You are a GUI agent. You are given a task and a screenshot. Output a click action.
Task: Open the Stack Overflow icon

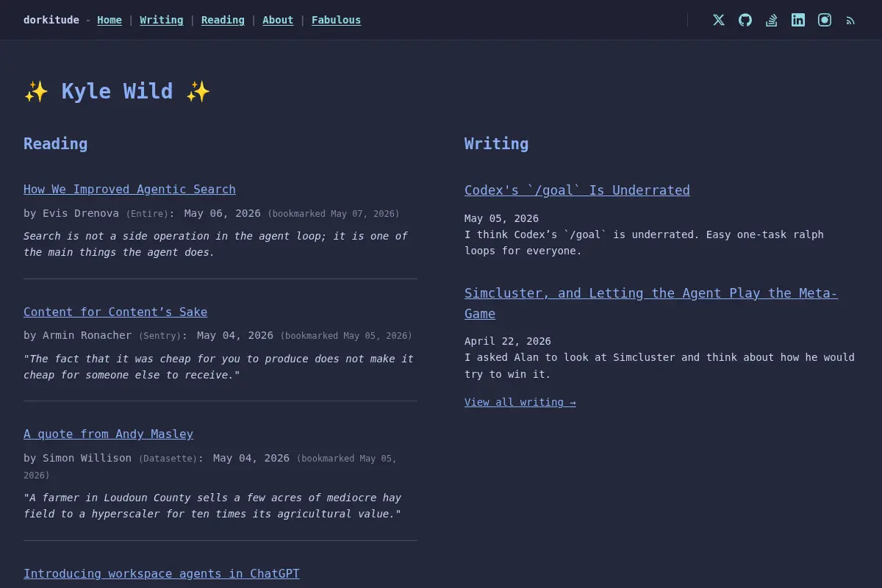pos(772,20)
